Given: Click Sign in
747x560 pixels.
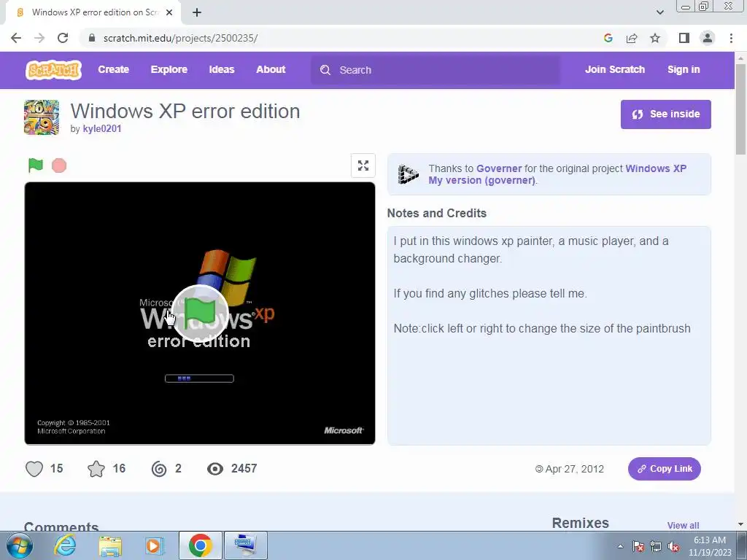Looking at the screenshot, I should pos(684,69).
